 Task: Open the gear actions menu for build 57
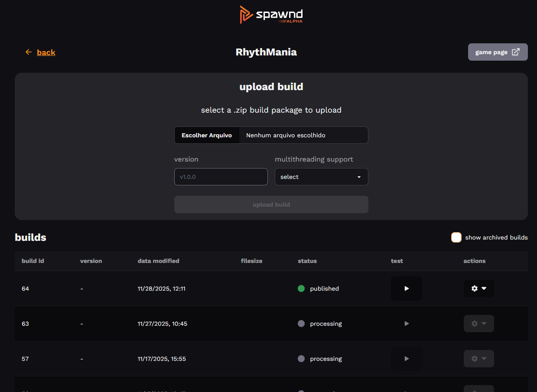pyautogui.click(x=479, y=359)
